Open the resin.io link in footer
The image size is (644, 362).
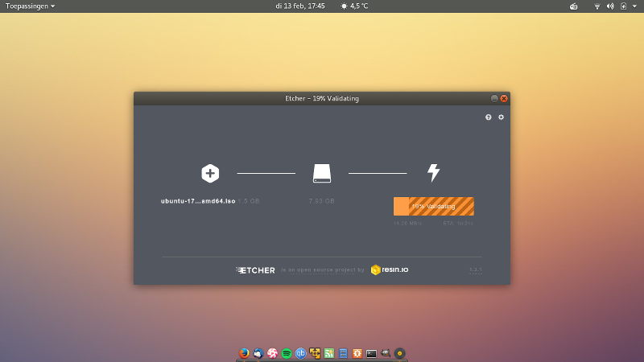pos(390,269)
